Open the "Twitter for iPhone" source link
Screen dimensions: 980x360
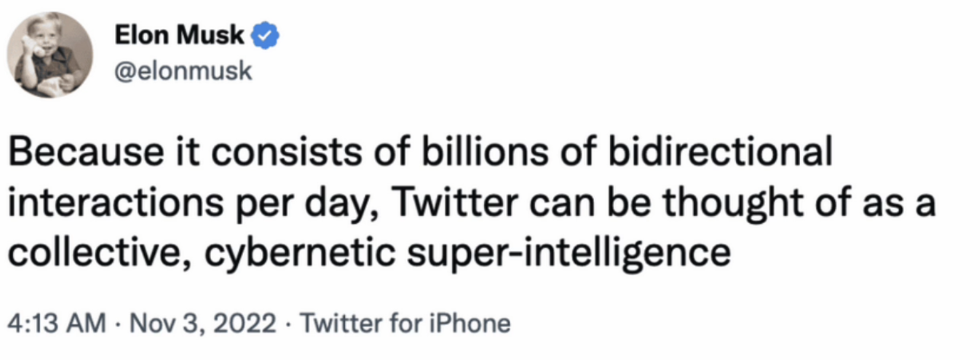click(x=405, y=323)
